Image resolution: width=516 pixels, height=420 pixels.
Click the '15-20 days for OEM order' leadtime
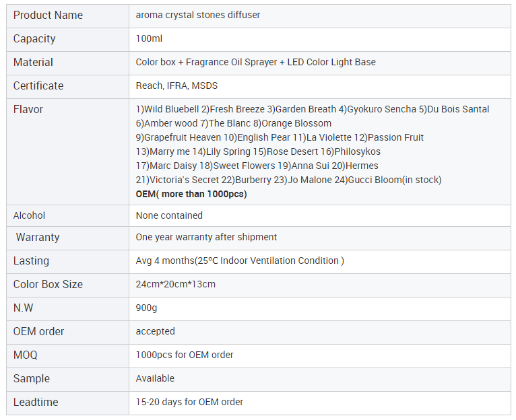[x=189, y=402]
